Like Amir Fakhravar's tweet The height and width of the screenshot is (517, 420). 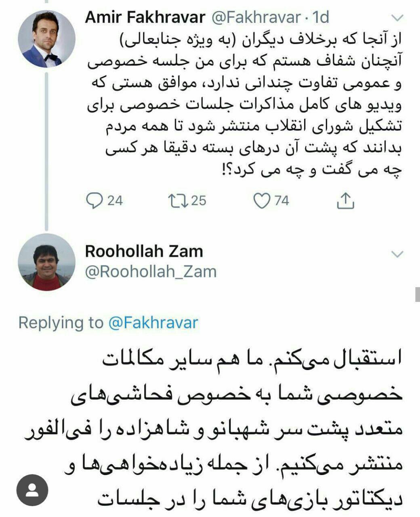262,201
